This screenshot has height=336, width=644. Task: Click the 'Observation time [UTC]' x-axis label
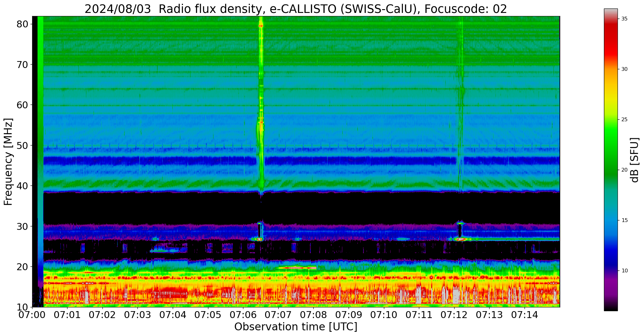tap(296, 327)
